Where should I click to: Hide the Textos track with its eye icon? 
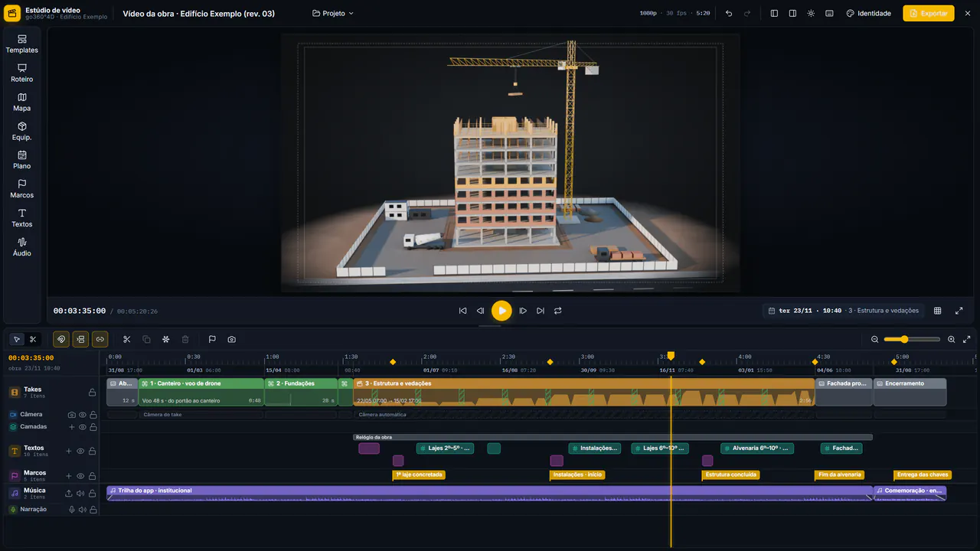[x=80, y=452]
